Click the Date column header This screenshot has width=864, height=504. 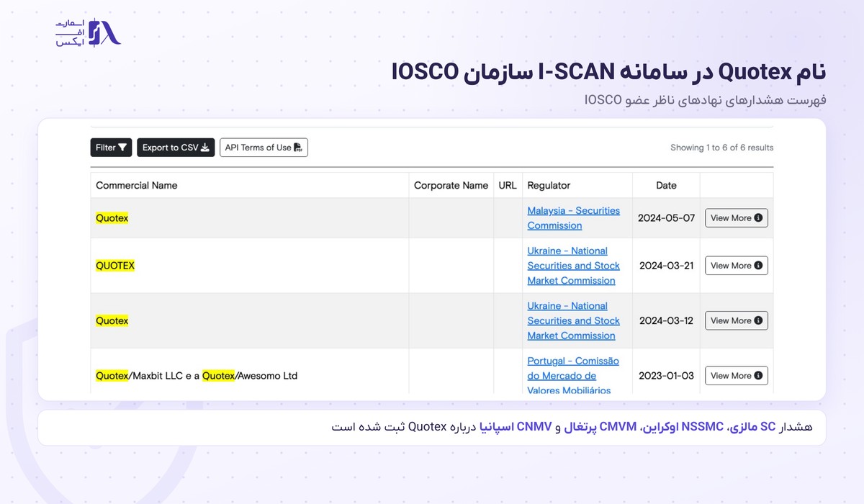[667, 185]
